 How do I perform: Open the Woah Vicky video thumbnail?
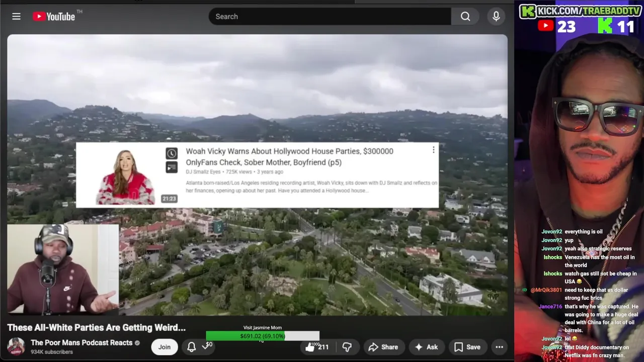click(x=126, y=175)
